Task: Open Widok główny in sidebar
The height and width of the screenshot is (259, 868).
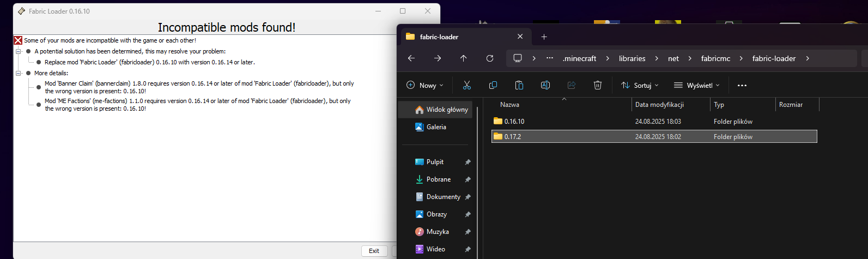Action: (x=435, y=109)
